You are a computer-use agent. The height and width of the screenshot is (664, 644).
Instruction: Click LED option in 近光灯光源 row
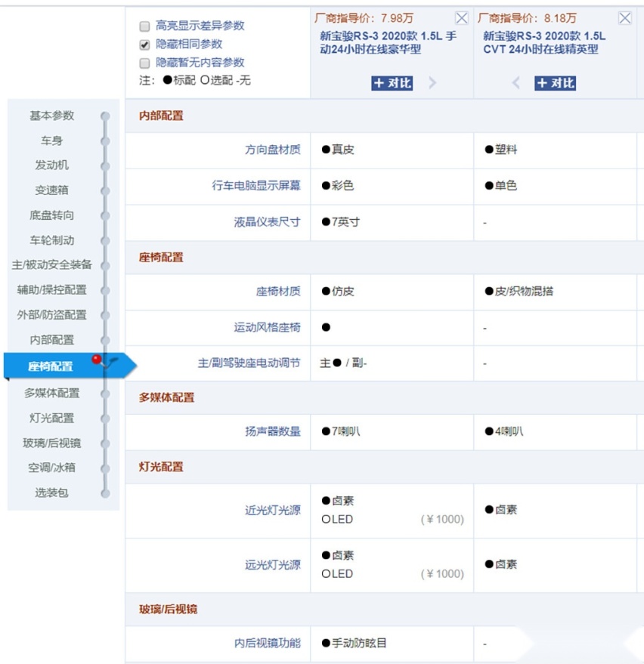click(x=337, y=519)
